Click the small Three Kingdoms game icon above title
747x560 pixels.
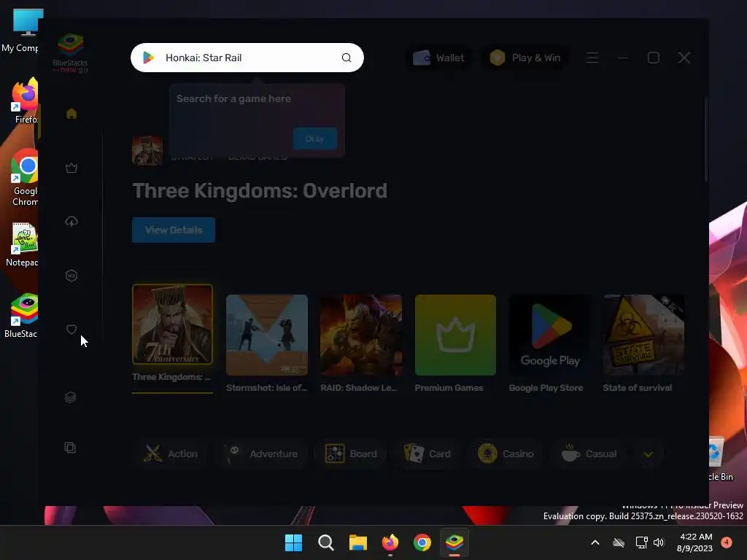147,152
